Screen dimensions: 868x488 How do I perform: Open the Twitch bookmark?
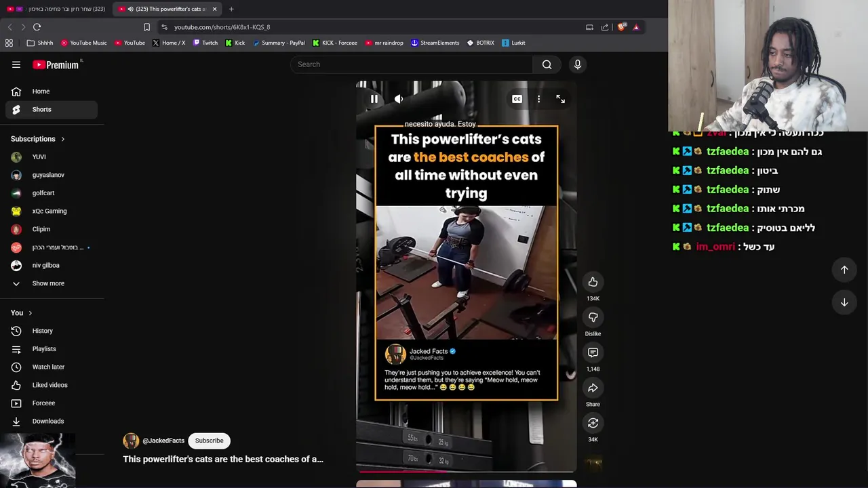coord(205,43)
